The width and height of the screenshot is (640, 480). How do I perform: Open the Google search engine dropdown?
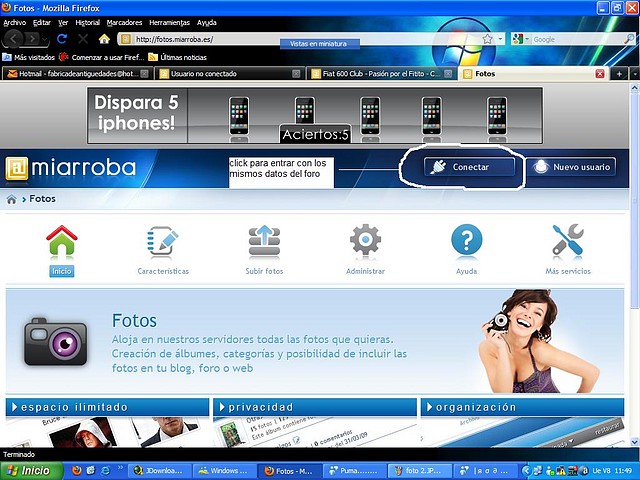[527, 39]
